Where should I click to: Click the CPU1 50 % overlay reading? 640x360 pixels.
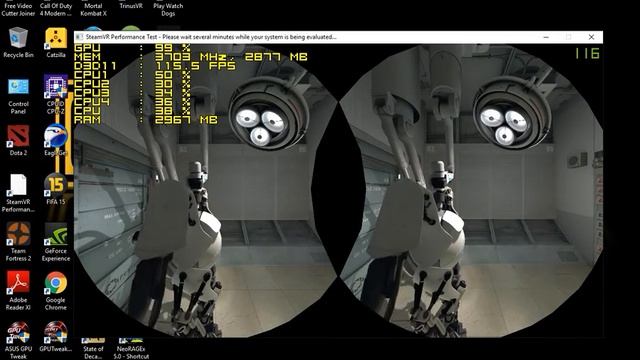[132, 75]
